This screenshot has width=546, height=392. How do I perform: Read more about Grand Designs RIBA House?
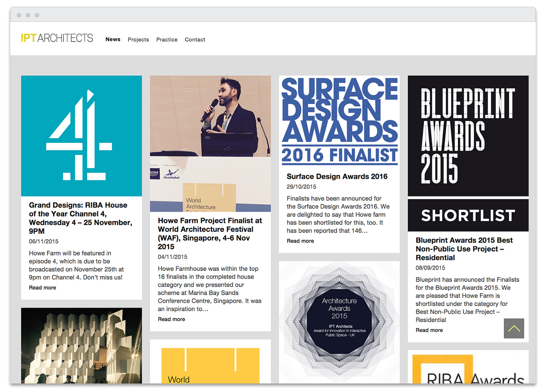pos(43,287)
